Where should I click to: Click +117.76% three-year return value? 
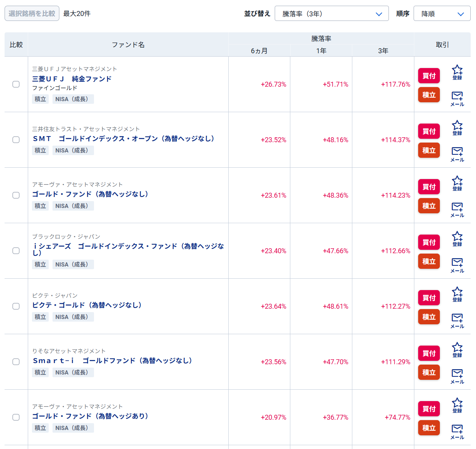(396, 84)
